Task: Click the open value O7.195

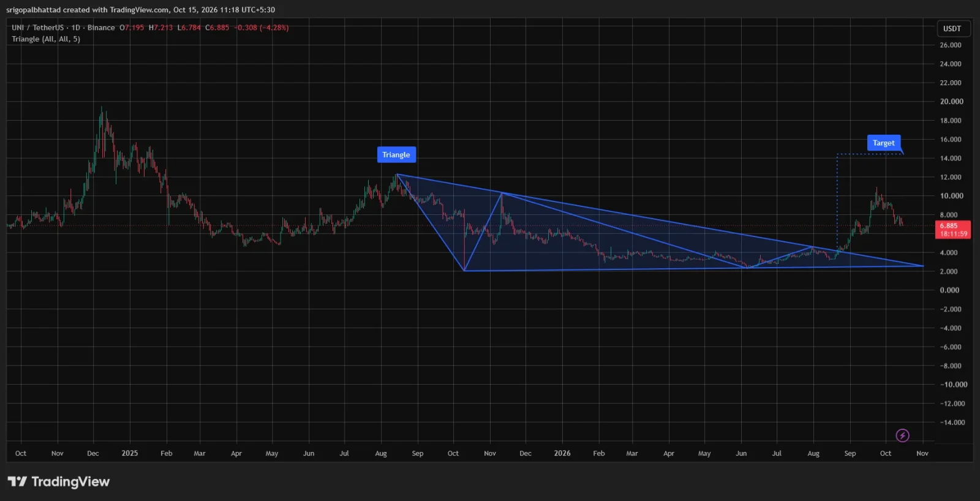Action: point(132,28)
